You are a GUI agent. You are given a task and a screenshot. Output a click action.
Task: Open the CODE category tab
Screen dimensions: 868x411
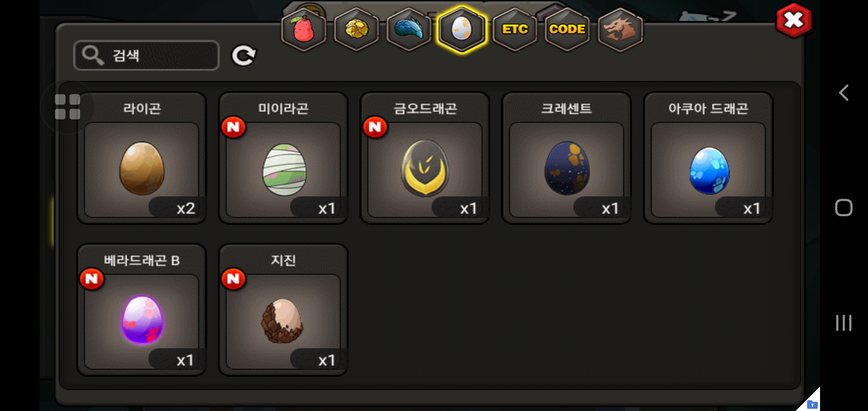point(567,30)
